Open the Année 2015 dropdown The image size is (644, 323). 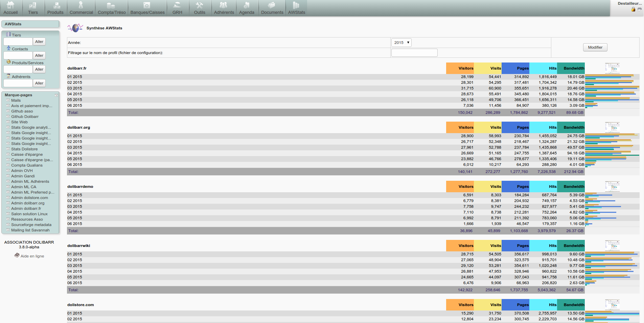point(401,43)
